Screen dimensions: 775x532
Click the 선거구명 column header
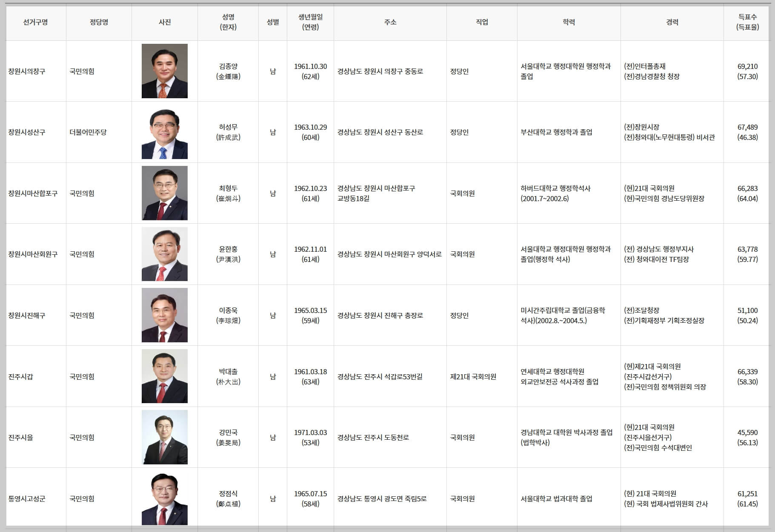click(x=36, y=22)
